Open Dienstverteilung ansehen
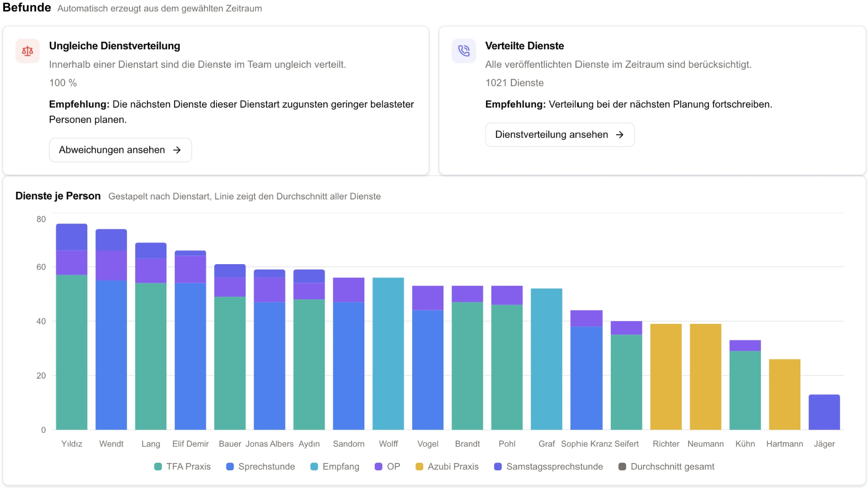Viewport: 868px width, 488px height. tap(560, 135)
